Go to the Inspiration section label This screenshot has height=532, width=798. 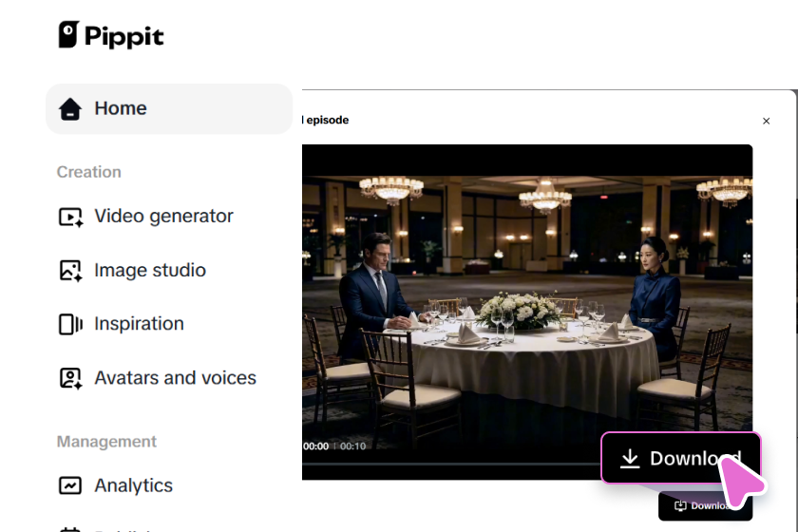tap(139, 324)
